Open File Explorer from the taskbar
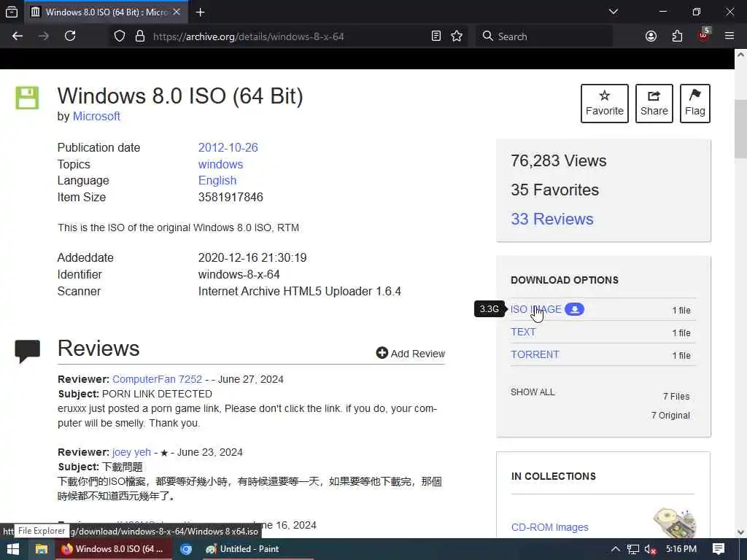The width and height of the screenshot is (747, 560). pos(42,549)
